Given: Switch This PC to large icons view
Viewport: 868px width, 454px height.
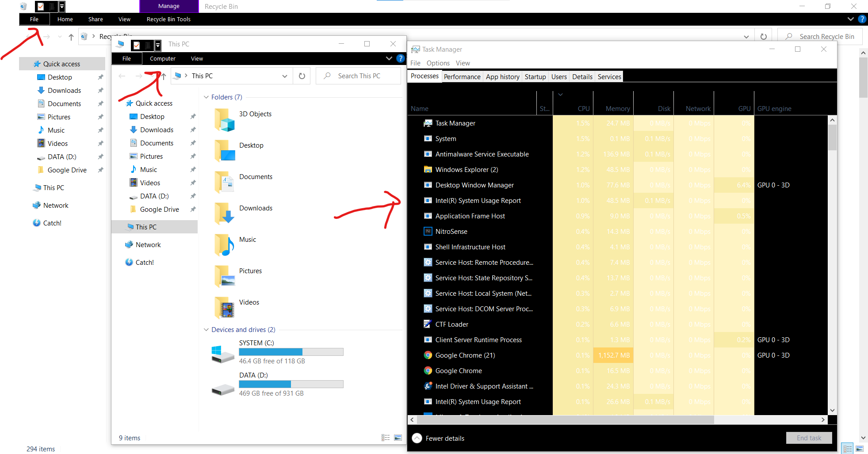Looking at the screenshot, I should [x=398, y=438].
